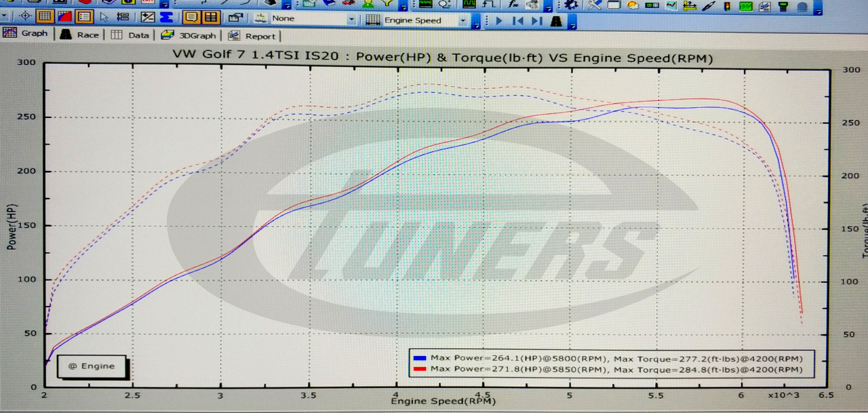Open the wrench and screwdriver tools icon
The width and height of the screenshot is (868, 413).
coord(595,5)
